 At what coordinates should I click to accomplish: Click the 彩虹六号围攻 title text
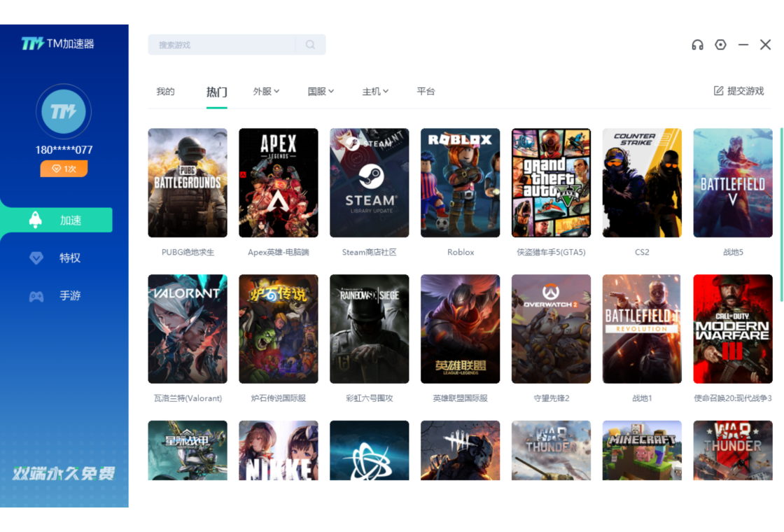pyautogui.click(x=370, y=398)
